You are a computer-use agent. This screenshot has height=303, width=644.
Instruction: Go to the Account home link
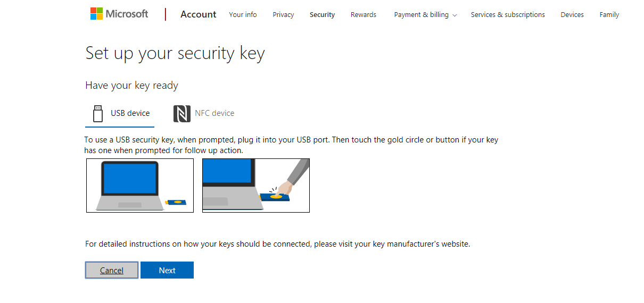199,14
